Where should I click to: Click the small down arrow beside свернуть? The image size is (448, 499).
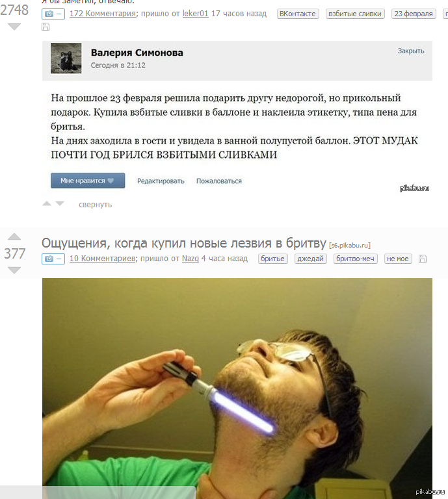point(60,203)
